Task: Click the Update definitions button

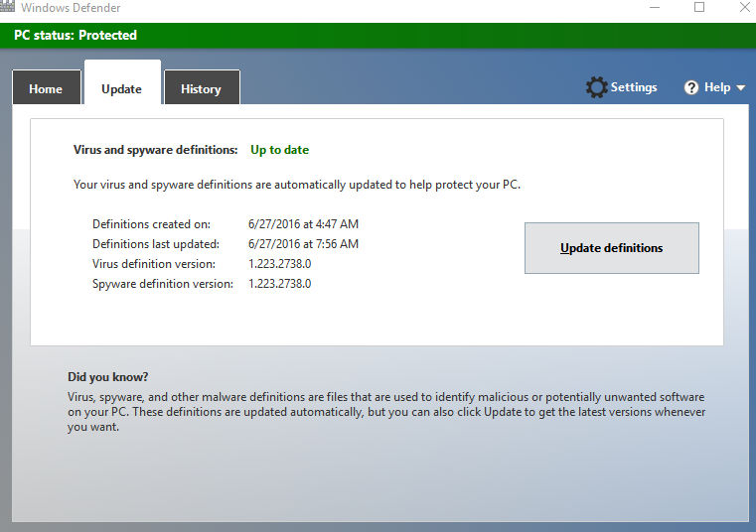Action: pos(611,248)
